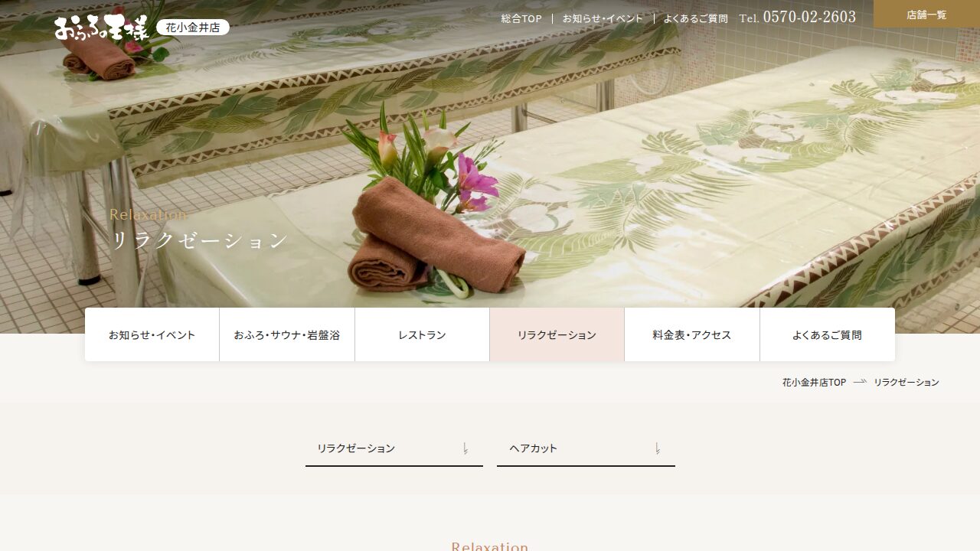Go to the レストラン tab

tap(422, 334)
